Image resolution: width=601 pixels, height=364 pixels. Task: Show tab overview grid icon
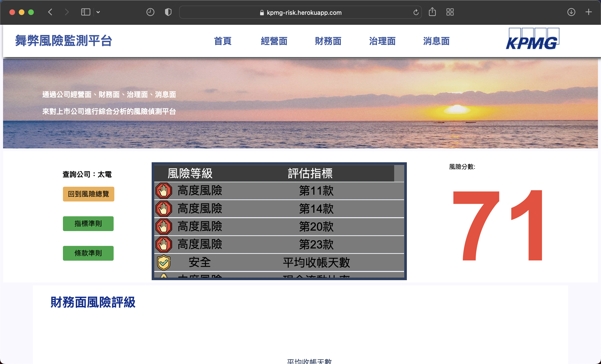click(x=450, y=12)
